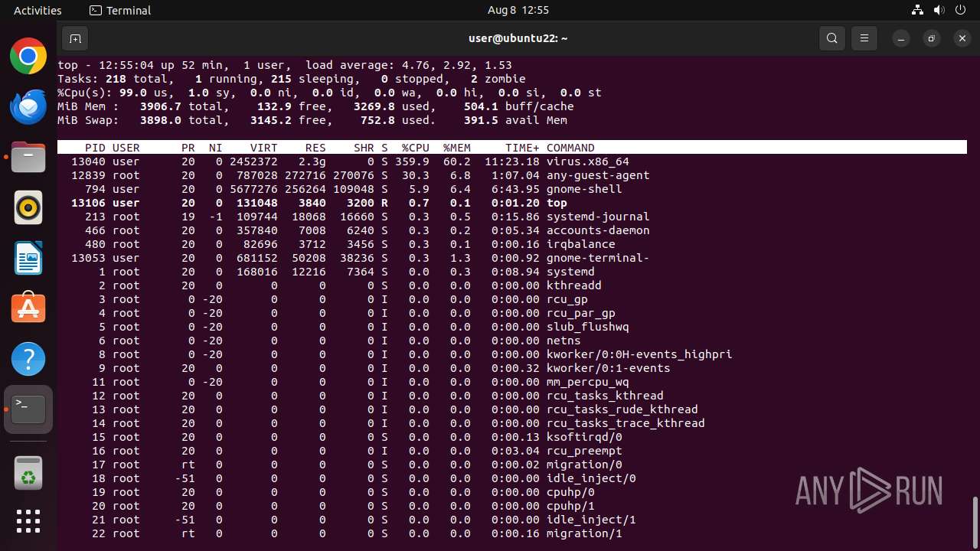Click the terminal title user@ubuntu22

pos(518,38)
